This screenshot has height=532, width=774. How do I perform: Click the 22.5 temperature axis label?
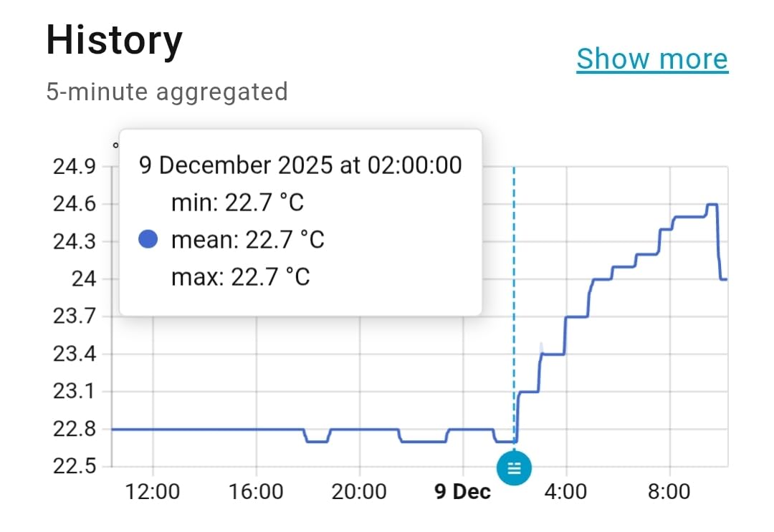[x=75, y=466]
